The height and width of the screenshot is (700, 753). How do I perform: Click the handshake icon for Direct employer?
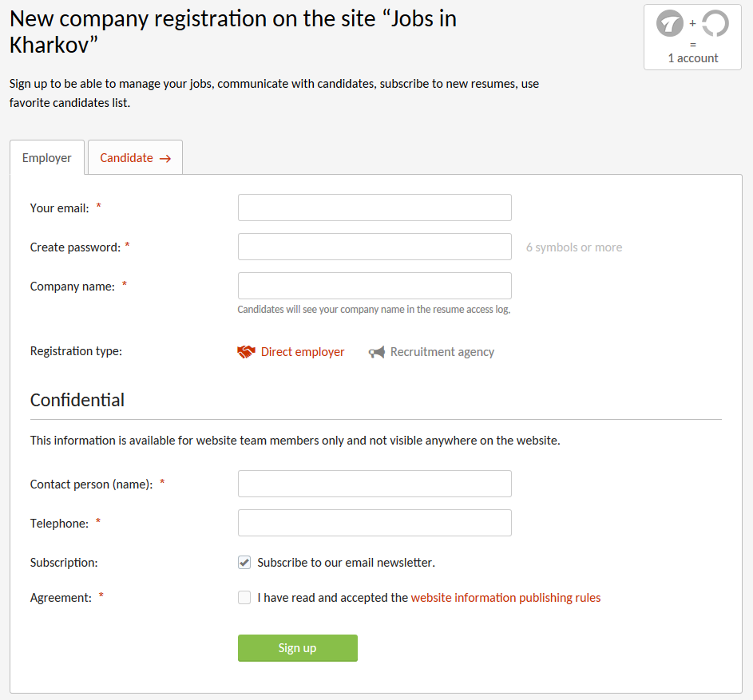pos(246,352)
